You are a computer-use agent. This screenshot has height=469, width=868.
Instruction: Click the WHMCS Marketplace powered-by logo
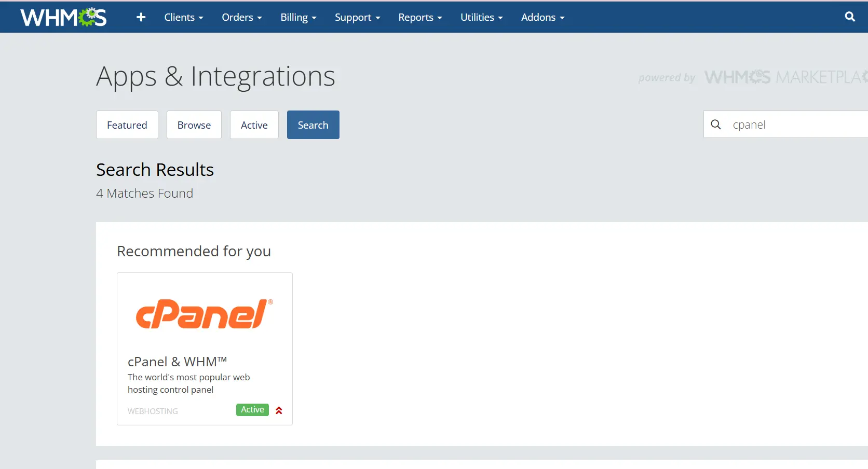point(753,77)
